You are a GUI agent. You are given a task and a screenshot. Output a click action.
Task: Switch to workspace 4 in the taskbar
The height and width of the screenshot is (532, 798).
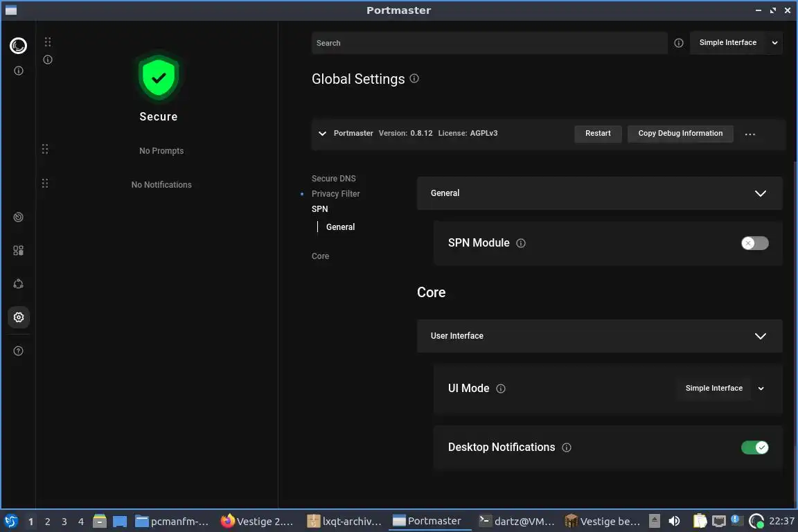point(81,522)
